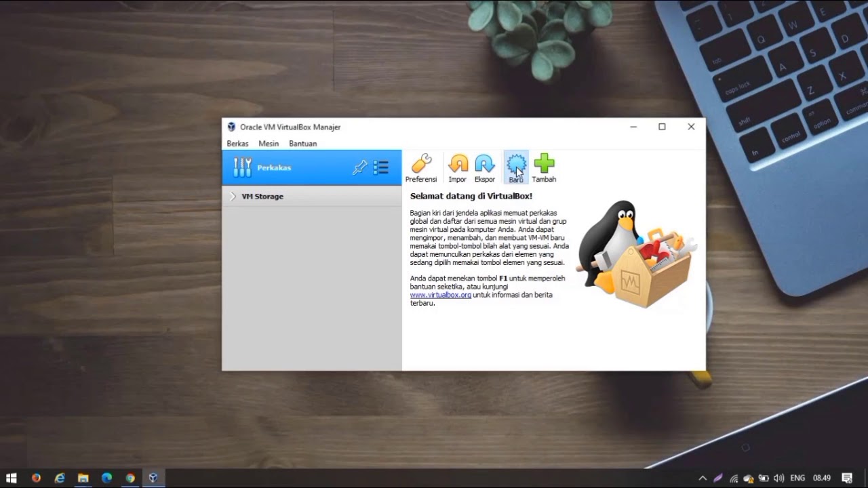868x488 pixels.
Task: Click the Ekspor appliance icon
Action: (x=485, y=168)
